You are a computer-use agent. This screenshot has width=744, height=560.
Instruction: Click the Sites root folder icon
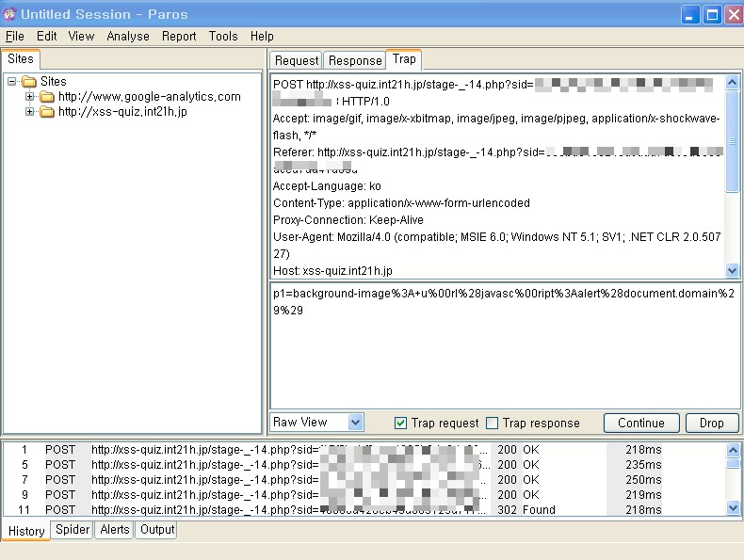(28, 82)
